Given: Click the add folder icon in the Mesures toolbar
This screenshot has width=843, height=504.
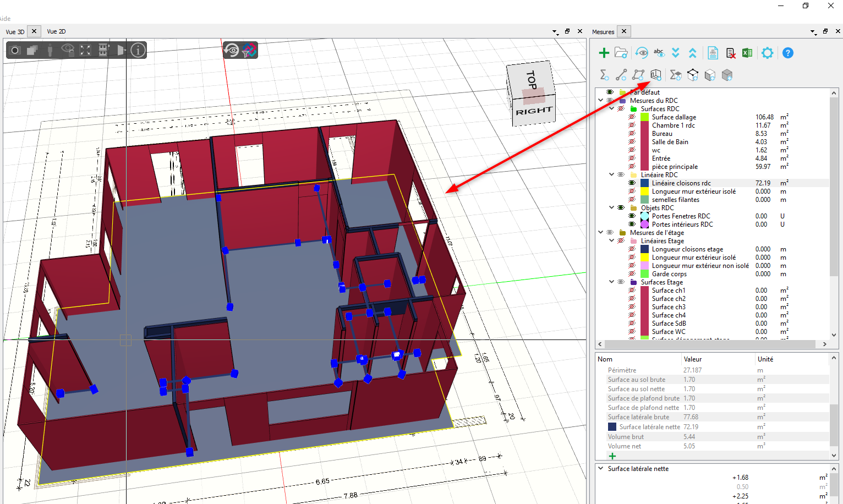Looking at the screenshot, I should click(621, 53).
